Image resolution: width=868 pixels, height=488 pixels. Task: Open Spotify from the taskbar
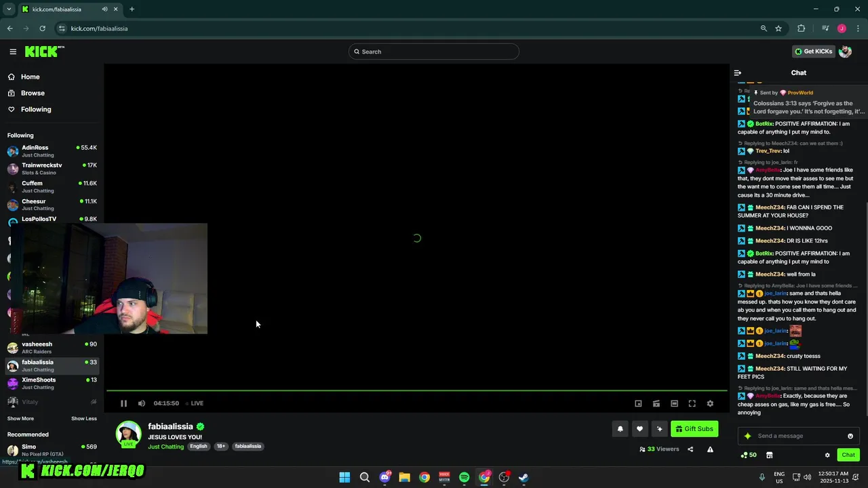464,477
